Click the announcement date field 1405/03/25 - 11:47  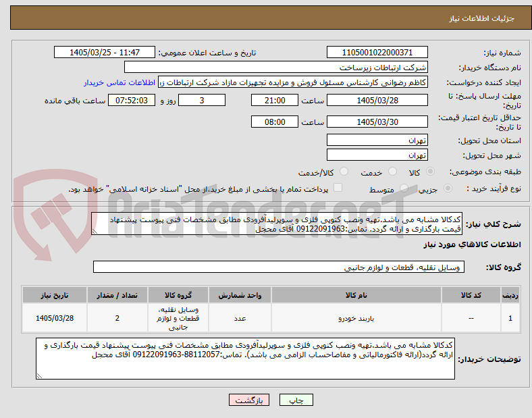coord(105,52)
